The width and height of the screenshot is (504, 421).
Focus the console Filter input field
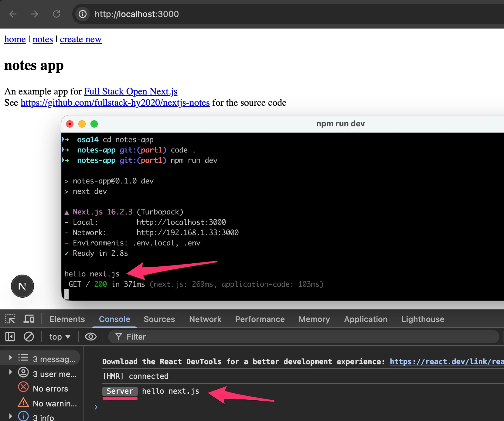[x=304, y=337]
